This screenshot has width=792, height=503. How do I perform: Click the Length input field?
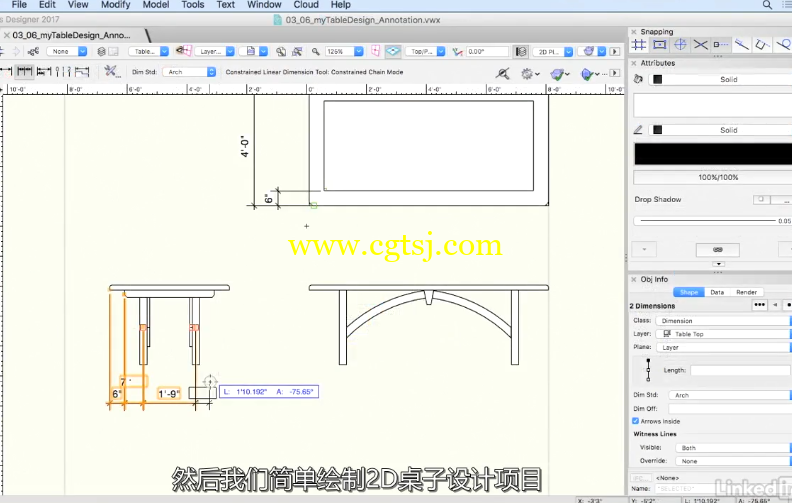[x=738, y=370]
